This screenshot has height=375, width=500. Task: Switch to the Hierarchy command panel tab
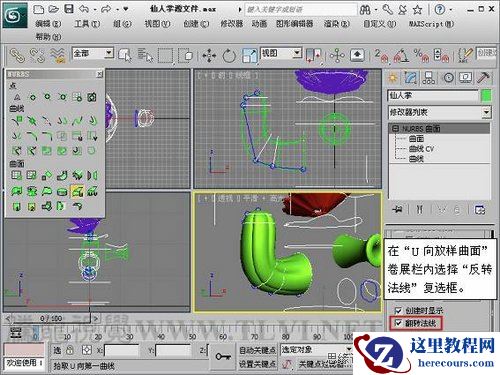(x=429, y=78)
